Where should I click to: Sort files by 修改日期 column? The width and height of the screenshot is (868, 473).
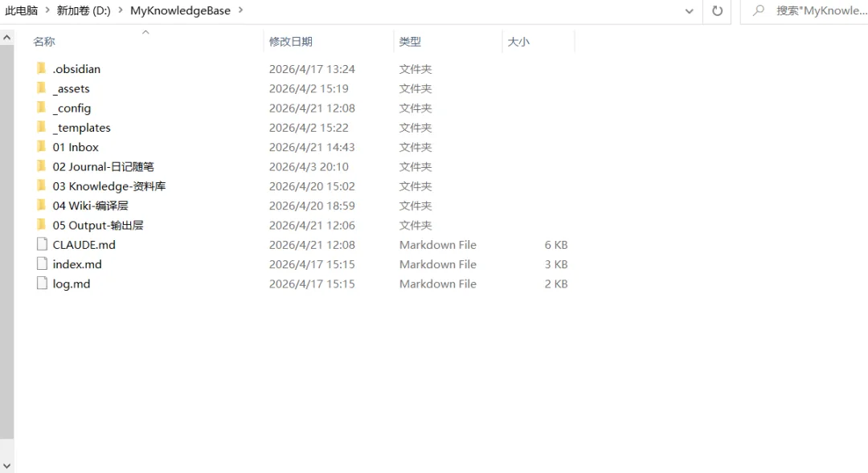pos(291,42)
